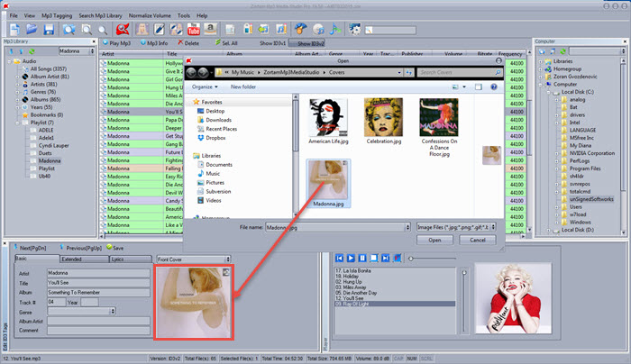Click the Open button in the dialog
Viewport: 631px width, 364px height.
click(x=434, y=241)
